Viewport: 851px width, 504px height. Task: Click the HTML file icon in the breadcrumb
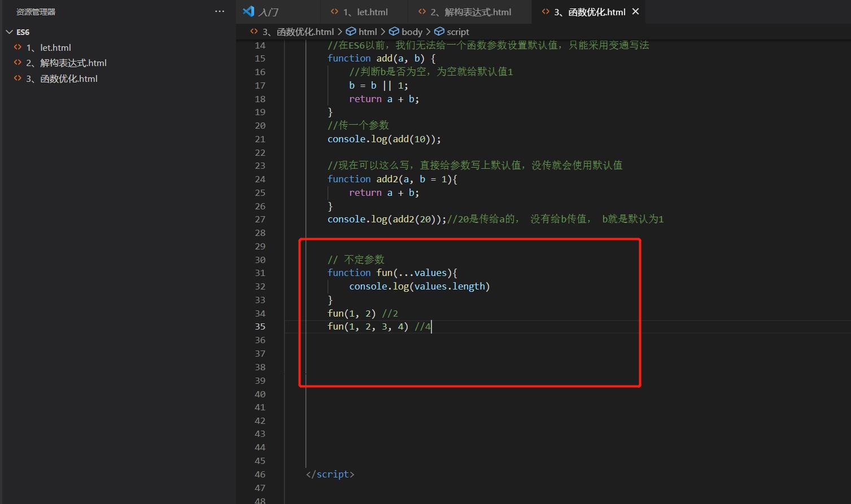click(254, 32)
